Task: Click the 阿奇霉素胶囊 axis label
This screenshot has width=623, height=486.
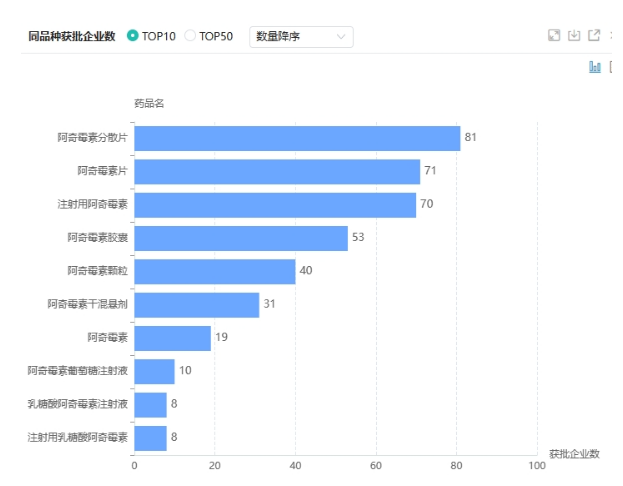Action: 97,238
